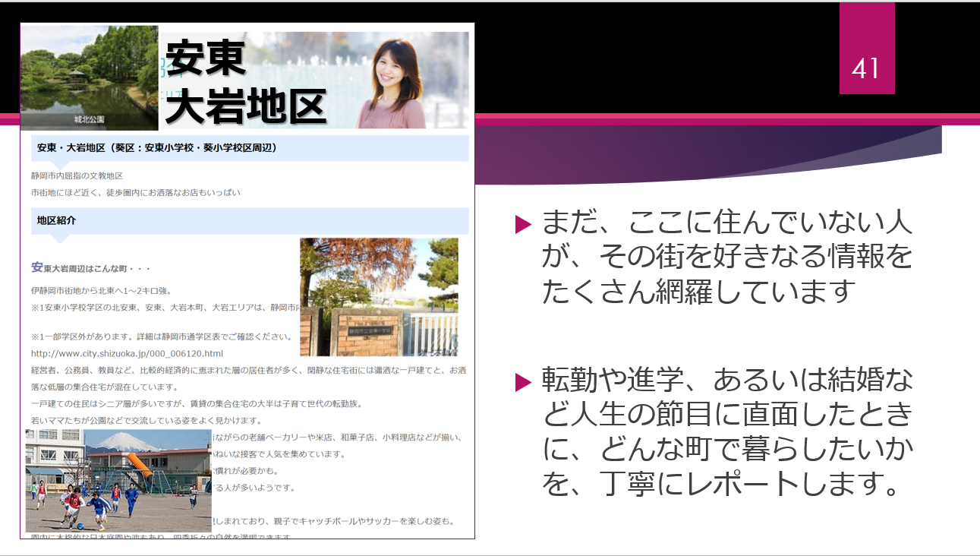This screenshot has width=980, height=556.
Task: Click the bullet text starting with 転勤や進学
Action: (726, 431)
